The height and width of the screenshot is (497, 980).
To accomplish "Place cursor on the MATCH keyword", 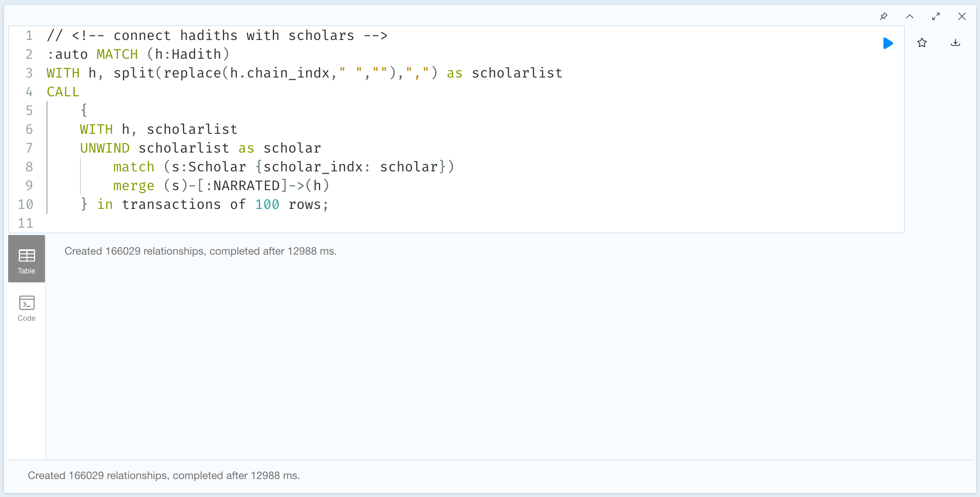I will [117, 54].
